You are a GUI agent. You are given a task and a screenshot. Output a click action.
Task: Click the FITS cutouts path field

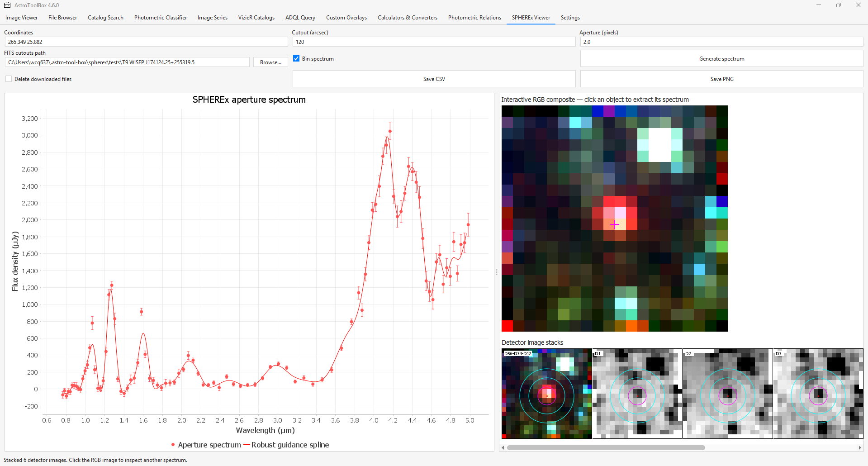pyautogui.click(x=127, y=62)
